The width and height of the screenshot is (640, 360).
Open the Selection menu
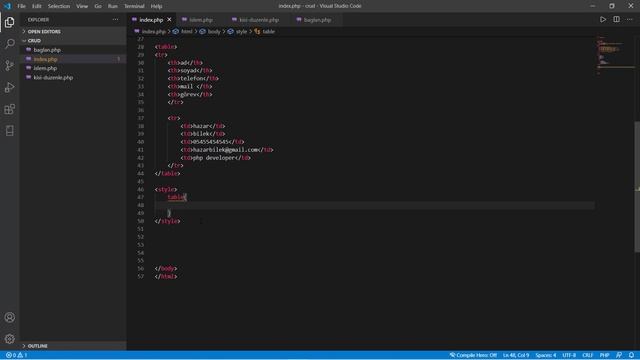pyautogui.click(x=59, y=6)
